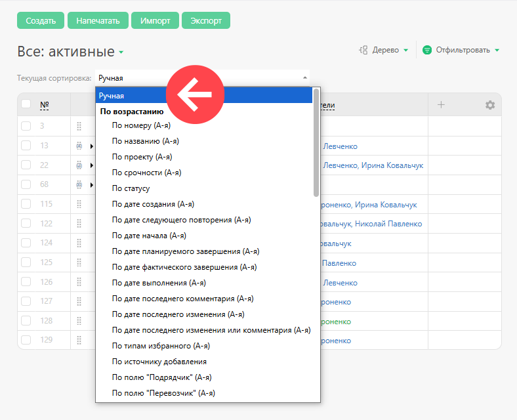The width and height of the screenshot is (517, 420).
Task: Select По дате выполнения (А-я)
Action: pyautogui.click(x=159, y=283)
